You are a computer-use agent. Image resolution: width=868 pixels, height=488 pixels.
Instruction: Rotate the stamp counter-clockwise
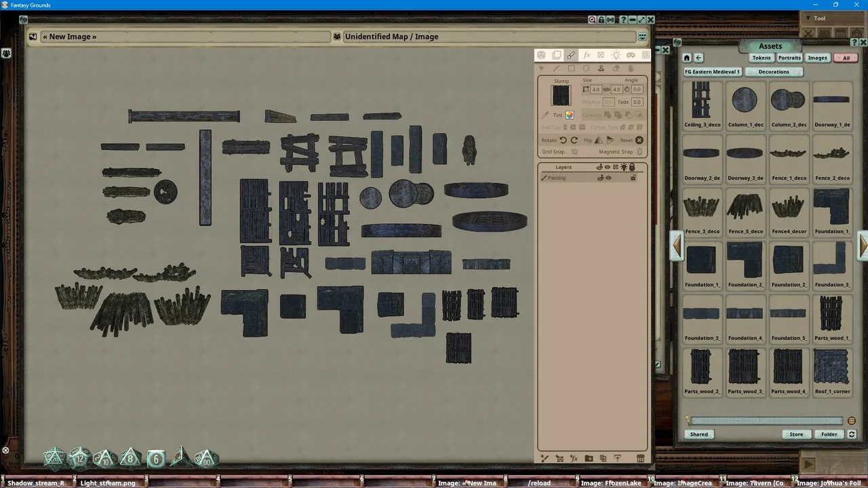point(563,140)
